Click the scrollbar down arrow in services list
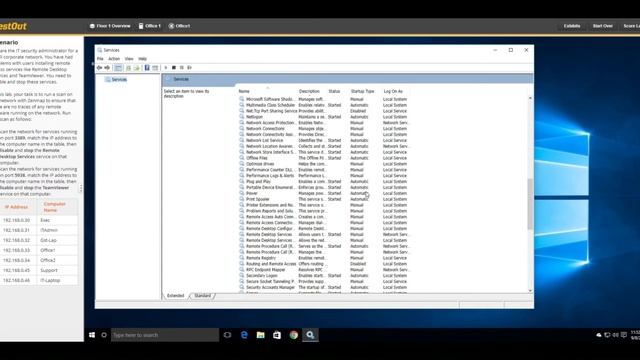The image size is (640, 360). click(x=530, y=291)
